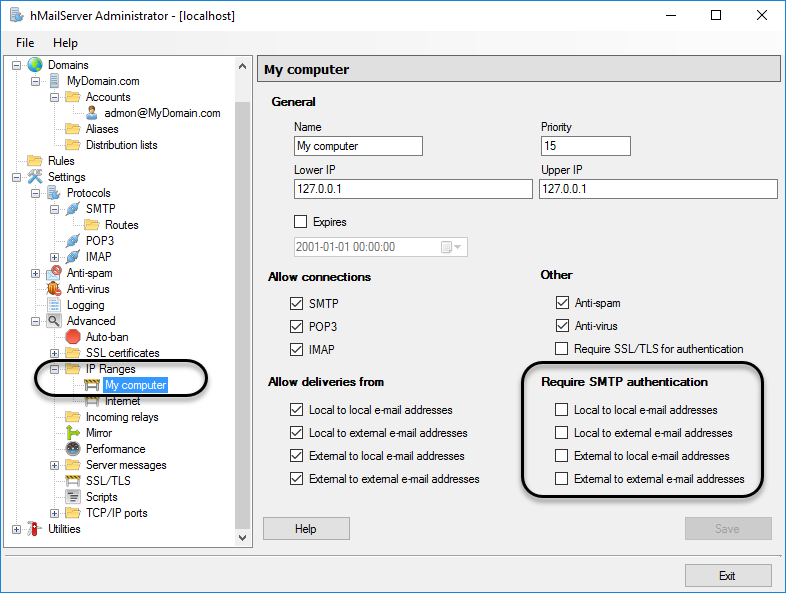This screenshot has height=593, width=786.
Task: Uncheck SMTP under Allow connections
Action: tap(296, 303)
